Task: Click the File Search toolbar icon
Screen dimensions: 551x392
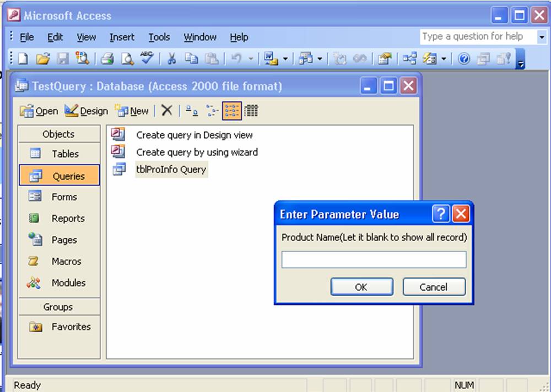Action: pyautogui.click(x=83, y=59)
